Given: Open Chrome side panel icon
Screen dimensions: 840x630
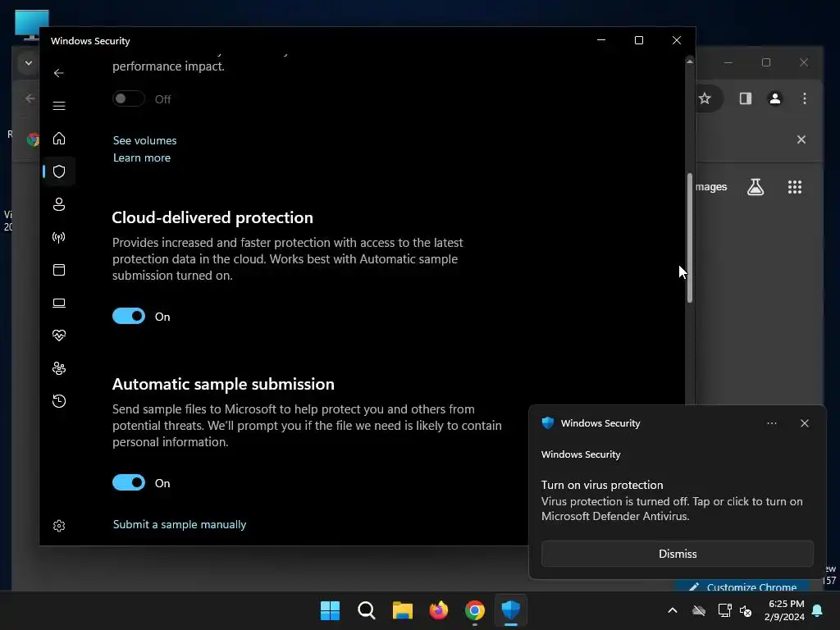Looking at the screenshot, I should tap(745, 98).
